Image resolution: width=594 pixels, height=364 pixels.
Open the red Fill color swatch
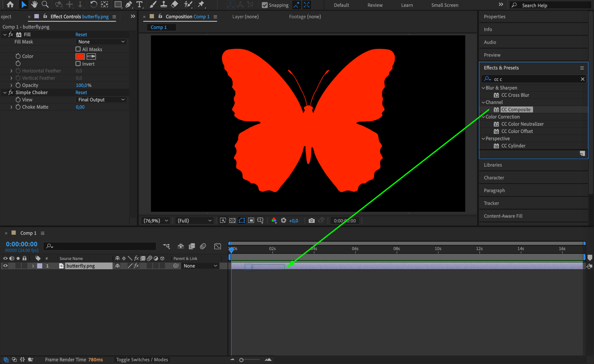80,56
